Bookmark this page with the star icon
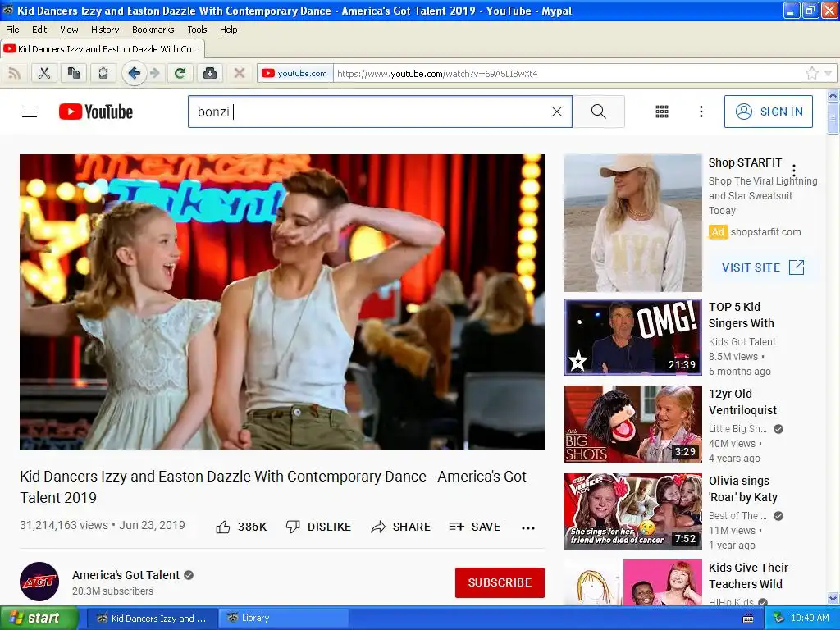The image size is (840, 630). pyautogui.click(x=811, y=73)
